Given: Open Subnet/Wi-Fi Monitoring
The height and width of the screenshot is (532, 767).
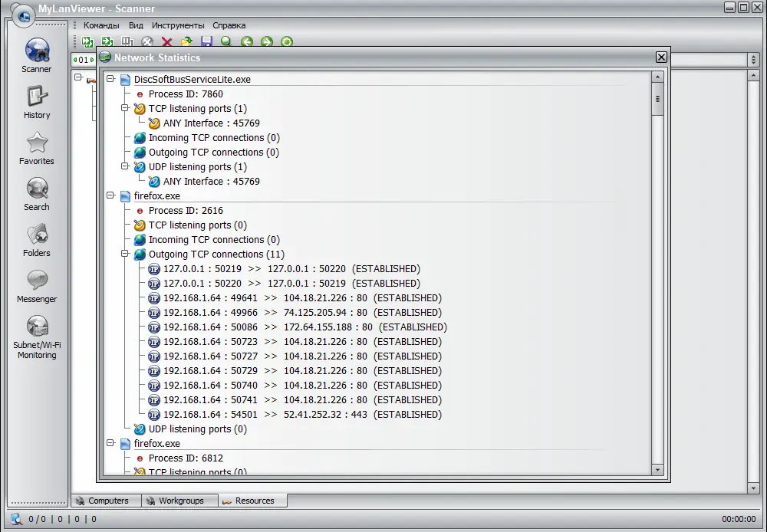Looking at the screenshot, I should point(37,337).
